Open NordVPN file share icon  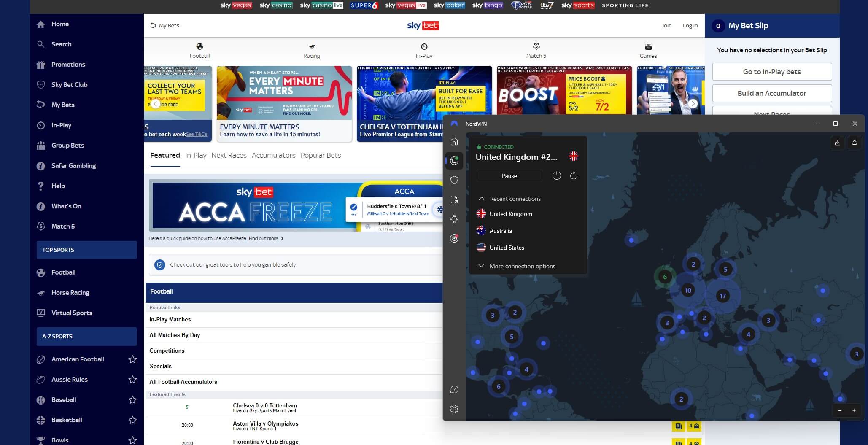[x=454, y=200]
